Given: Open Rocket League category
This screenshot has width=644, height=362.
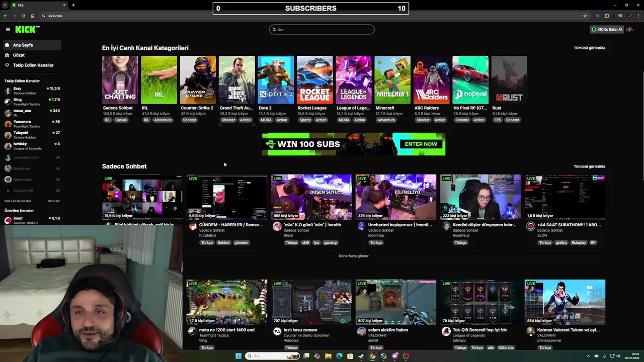Looking at the screenshot, I should (x=314, y=80).
